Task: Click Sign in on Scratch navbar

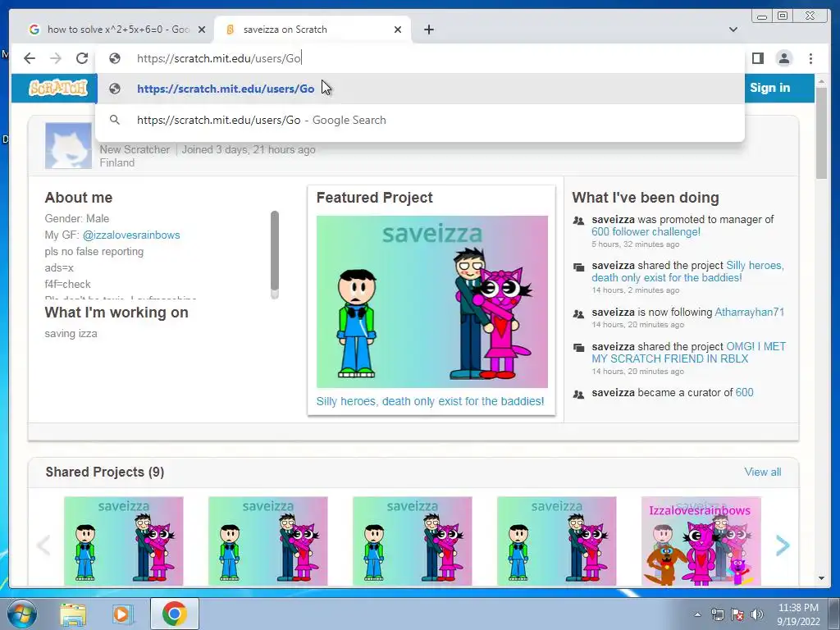Action: 769,88
